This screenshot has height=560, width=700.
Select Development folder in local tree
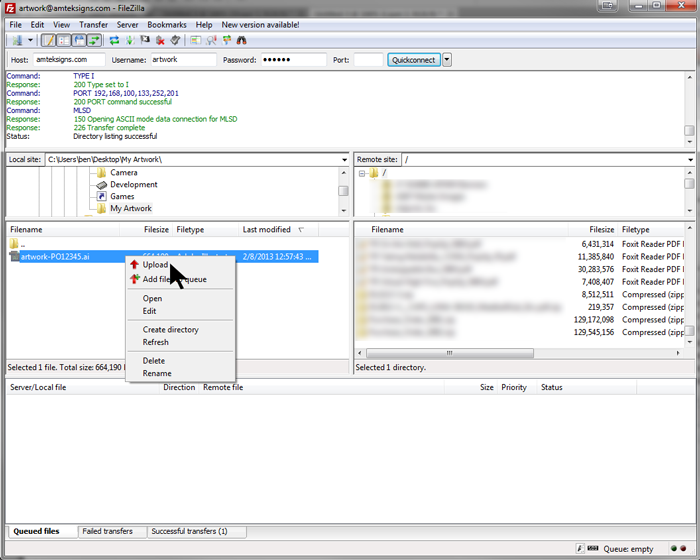(x=133, y=184)
